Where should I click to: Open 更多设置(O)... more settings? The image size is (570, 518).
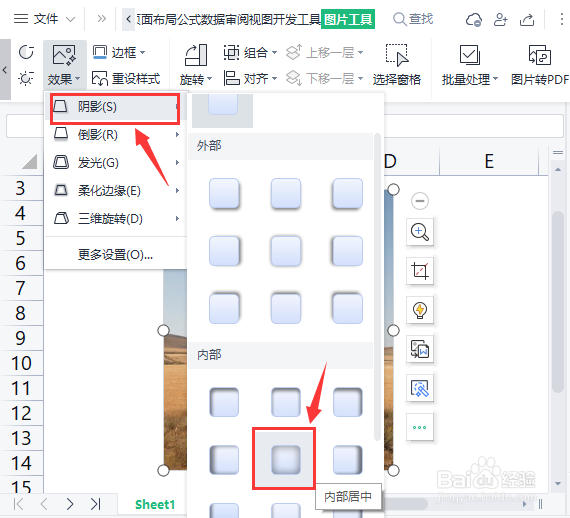[115, 255]
